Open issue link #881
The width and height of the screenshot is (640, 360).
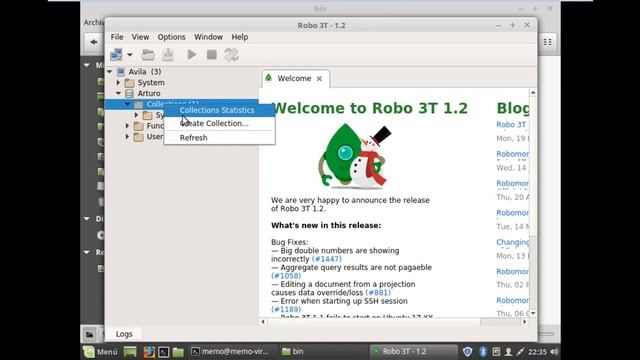point(378,293)
